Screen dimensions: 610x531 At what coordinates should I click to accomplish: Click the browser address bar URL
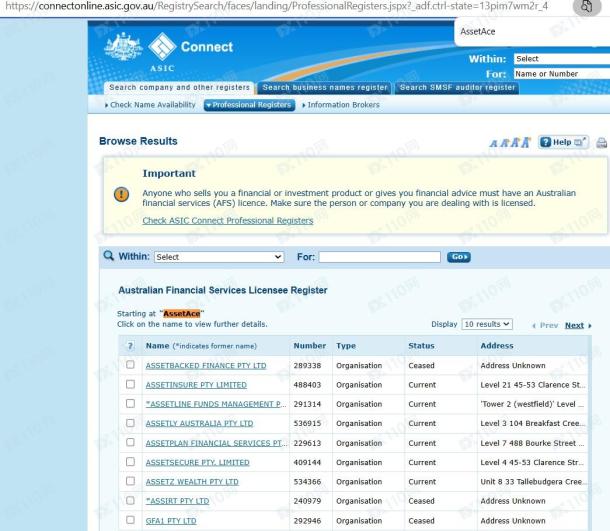coord(276,6)
